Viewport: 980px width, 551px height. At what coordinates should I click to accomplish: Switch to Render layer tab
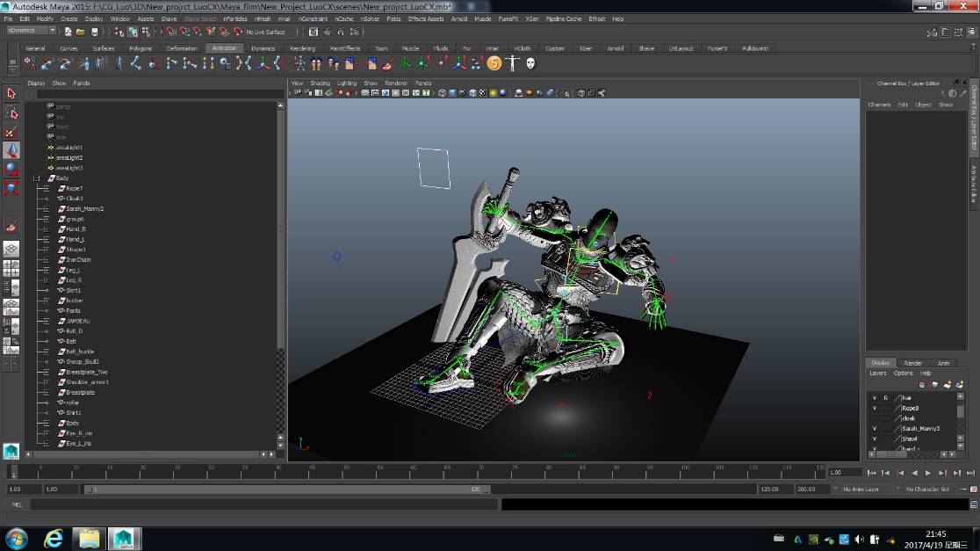point(913,363)
